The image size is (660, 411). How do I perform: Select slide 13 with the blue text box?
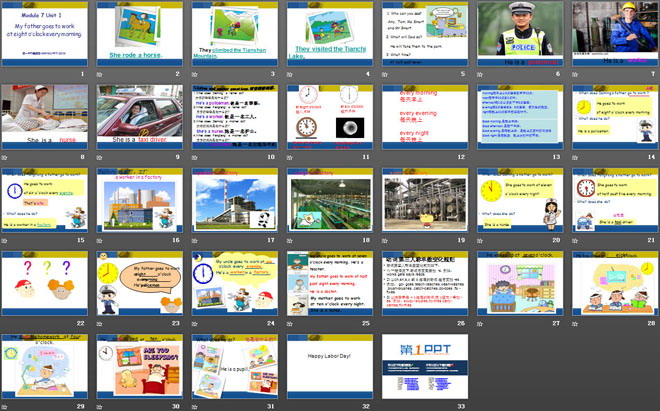[520, 117]
